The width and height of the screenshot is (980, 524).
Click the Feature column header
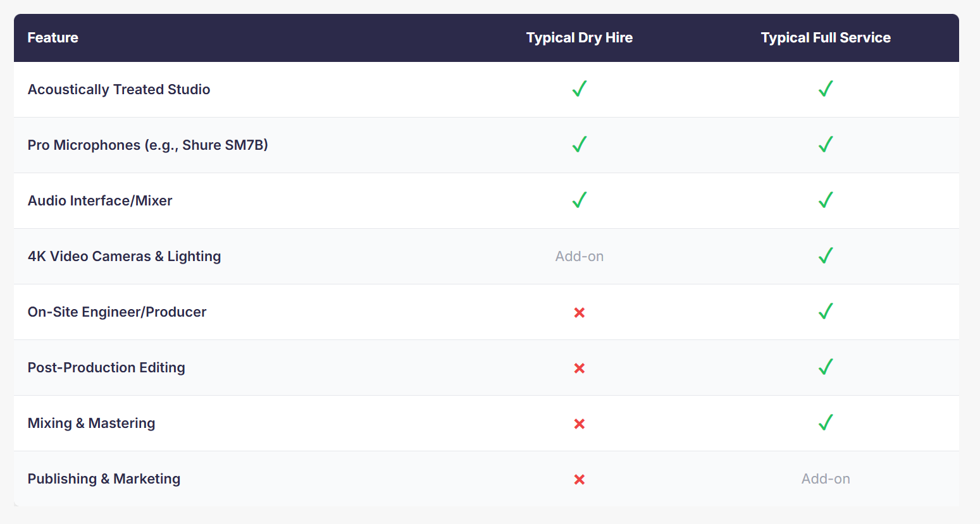(53, 38)
